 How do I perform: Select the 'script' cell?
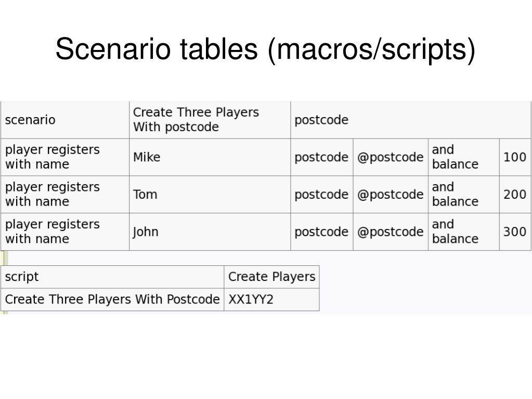click(x=112, y=277)
